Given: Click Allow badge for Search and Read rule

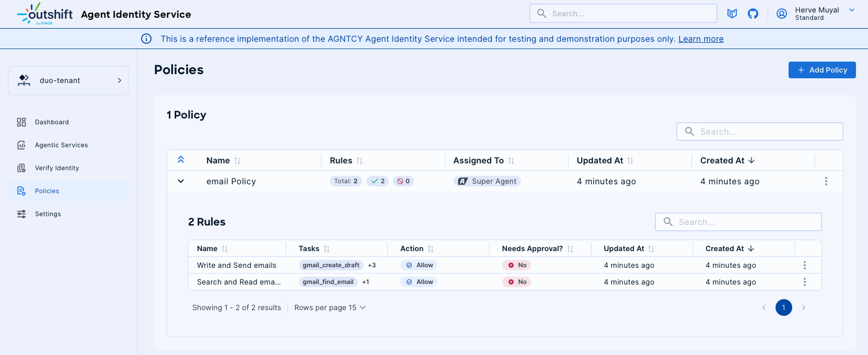Looking at the screenshot, I should pos(419,282).
